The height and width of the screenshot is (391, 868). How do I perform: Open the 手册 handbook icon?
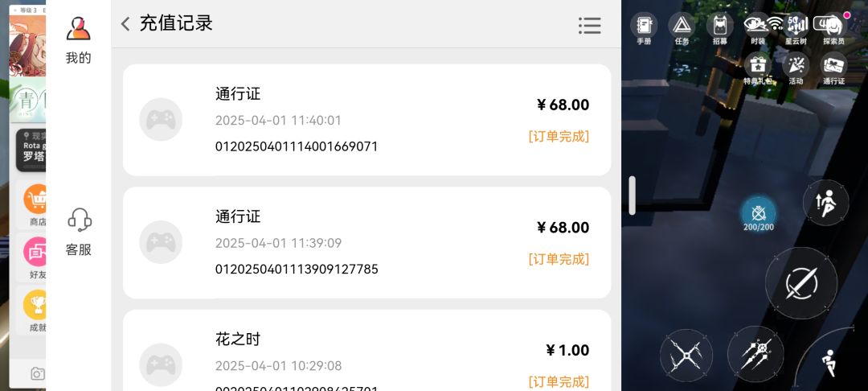point(644,27)
